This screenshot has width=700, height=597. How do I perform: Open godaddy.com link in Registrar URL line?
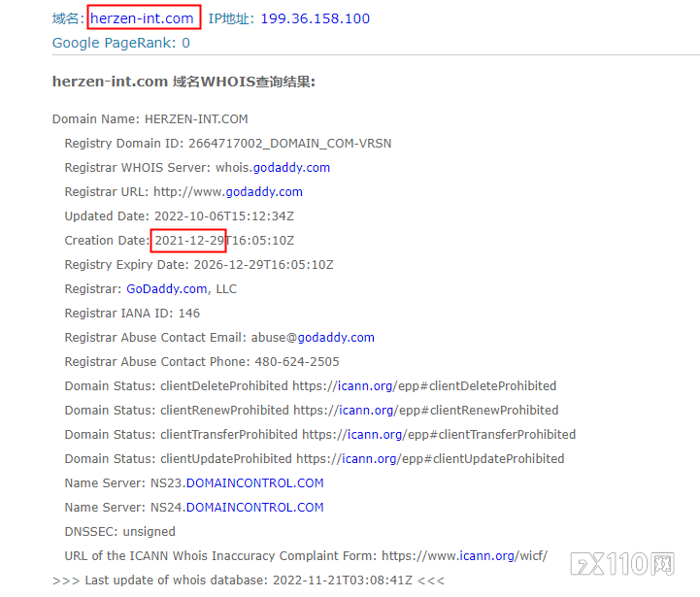(x=264, y=191)
